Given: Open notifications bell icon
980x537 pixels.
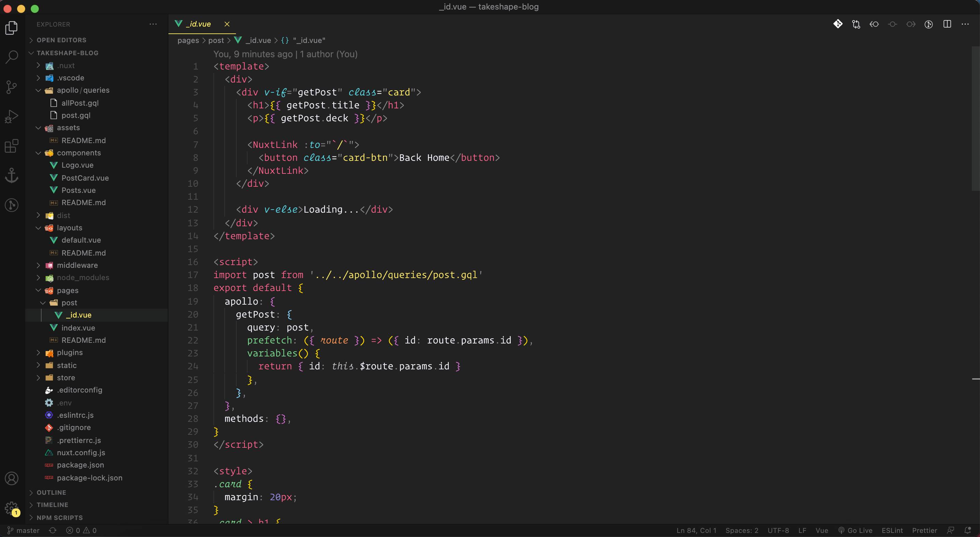Looking at the screenshot, I should (x=968, y=531).
